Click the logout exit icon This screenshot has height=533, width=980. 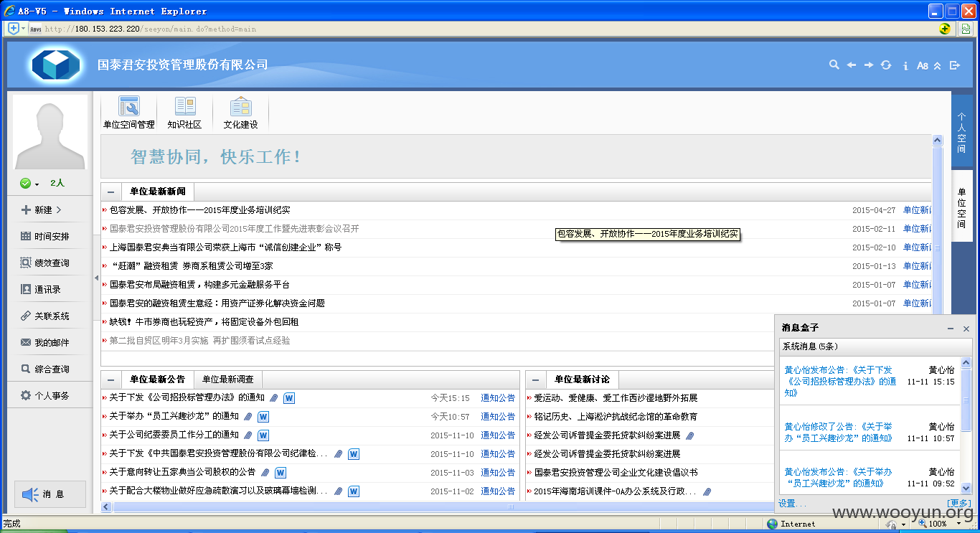[955, 65]
